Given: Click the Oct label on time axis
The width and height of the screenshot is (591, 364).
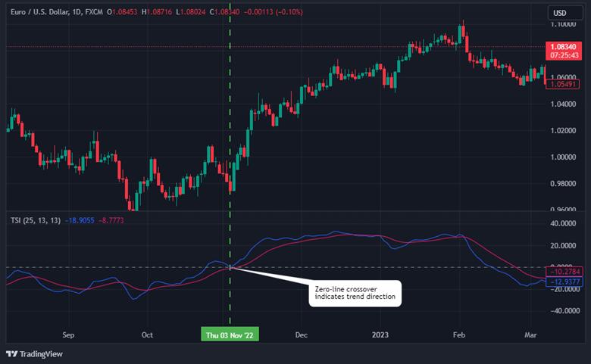Looking at the screenshot, I should click(x=147, y=334).
